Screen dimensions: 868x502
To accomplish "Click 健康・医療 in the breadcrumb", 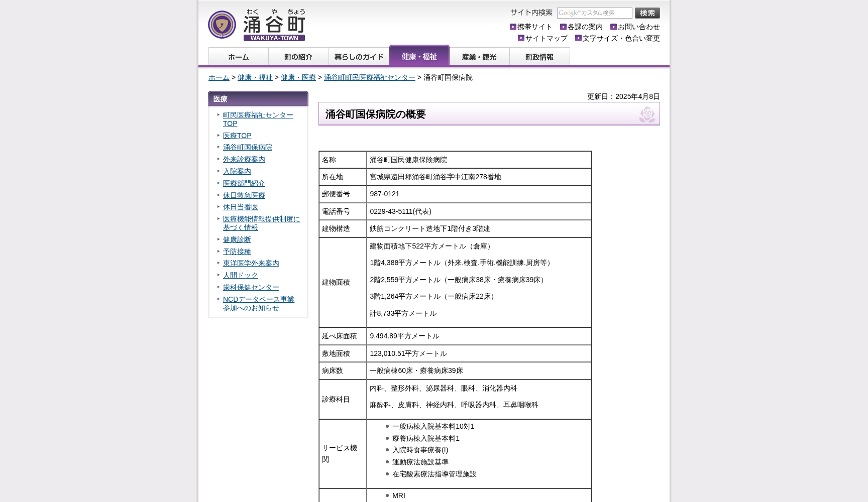I will (298, 77).
